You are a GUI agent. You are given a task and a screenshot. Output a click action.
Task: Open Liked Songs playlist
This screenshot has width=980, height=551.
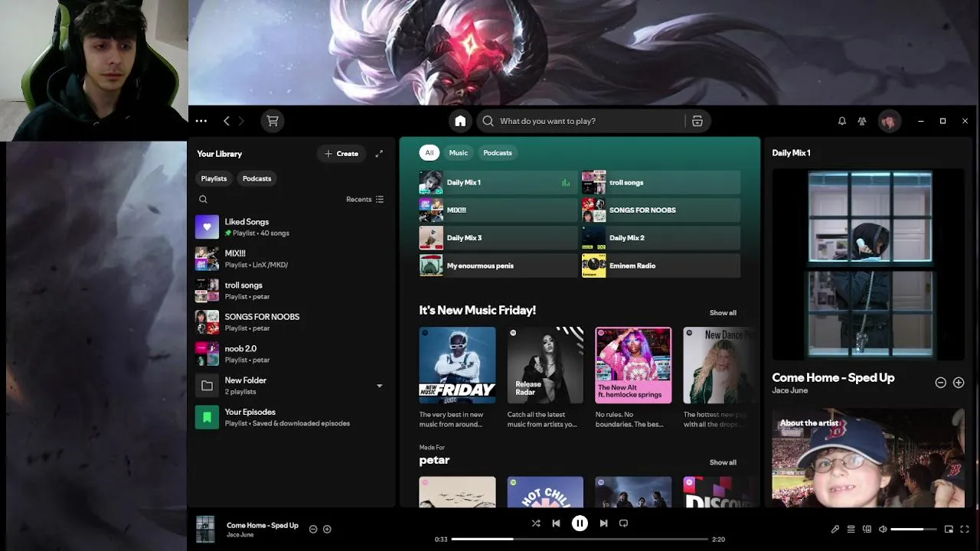tap(291, 227)
